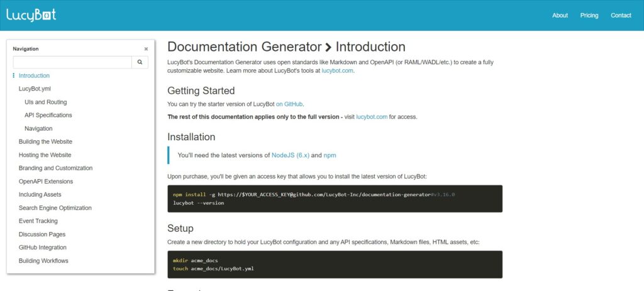Go to API Specifications section
Image resolution: width=644 pixels, height=291 pixels.
pos(48,116)
